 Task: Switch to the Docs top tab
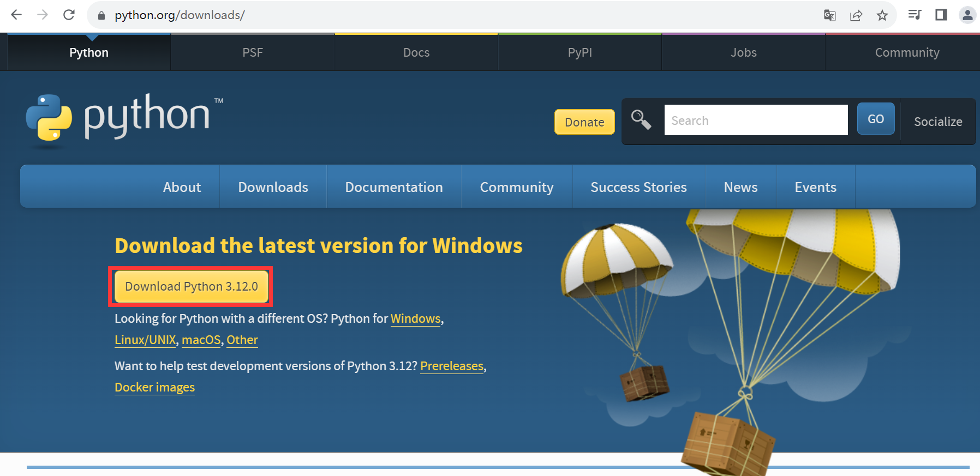[x=416, y=52]
